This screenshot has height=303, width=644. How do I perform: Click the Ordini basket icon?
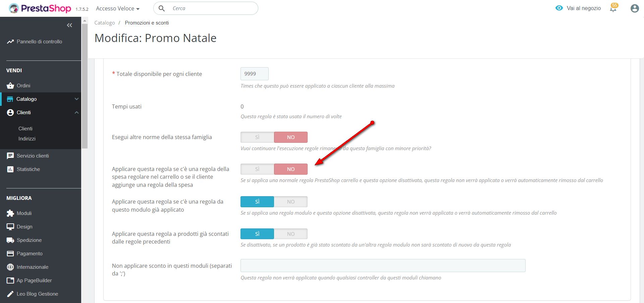(x=10, y=86)
